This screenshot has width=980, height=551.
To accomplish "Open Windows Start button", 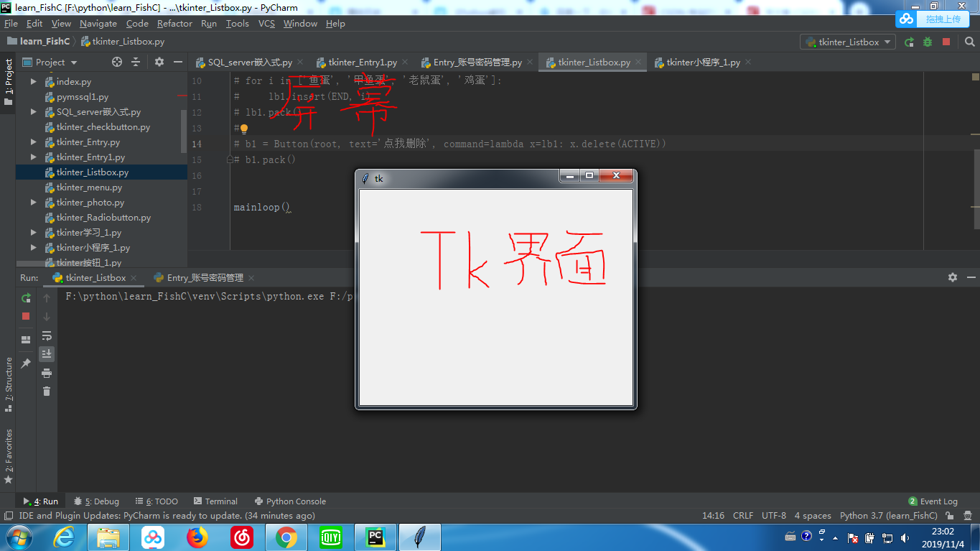I will [x=18, y=537].
